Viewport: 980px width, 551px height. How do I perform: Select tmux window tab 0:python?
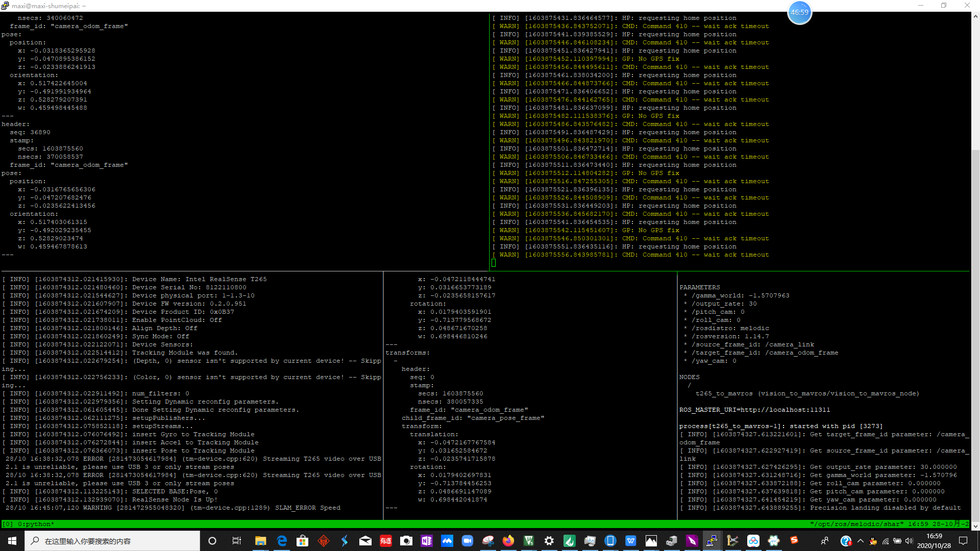tap(36, 524)
